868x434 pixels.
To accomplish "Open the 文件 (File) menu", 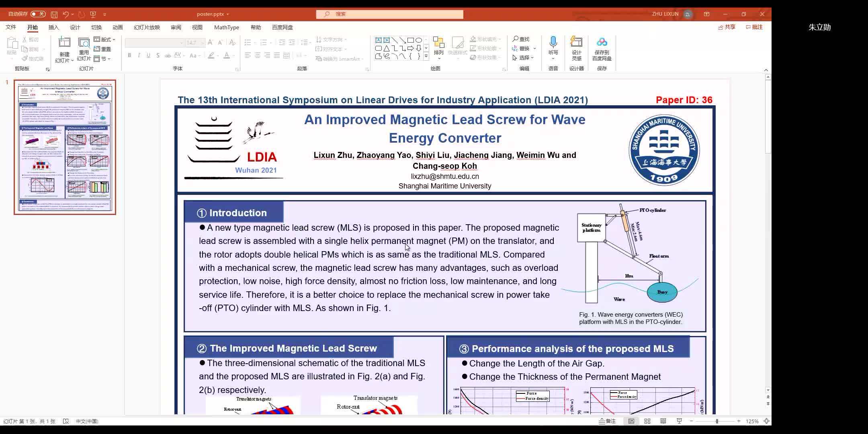I will pyautogui.click(x=11, y=27).
